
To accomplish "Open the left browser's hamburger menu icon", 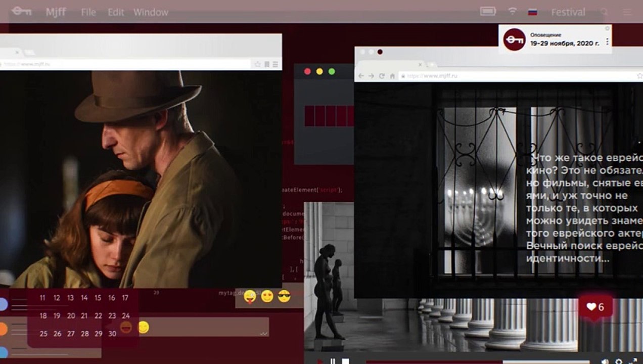I will click(x=275, y=64).
